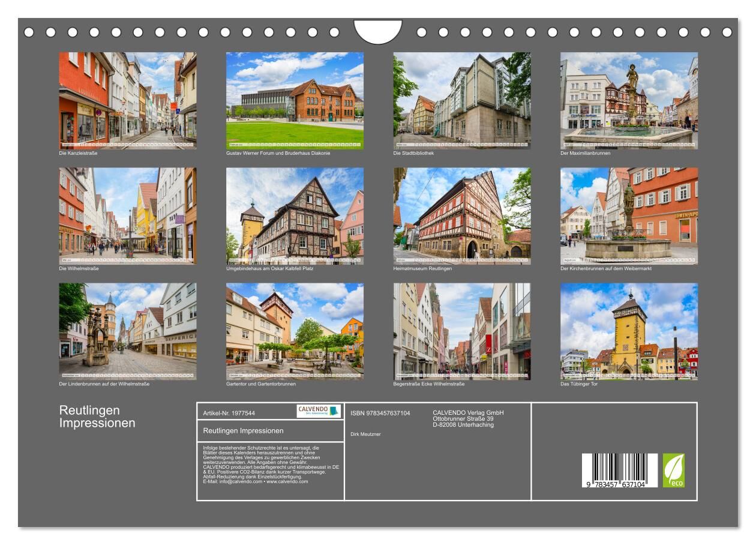
Task: Click the green eco leaf icon
Action: (673, 470)
